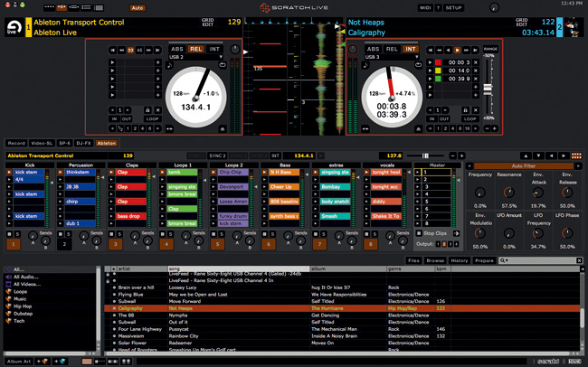Switch to next effect right of Auto Filter
Screen dimensions: 588x367
(578, 166)
